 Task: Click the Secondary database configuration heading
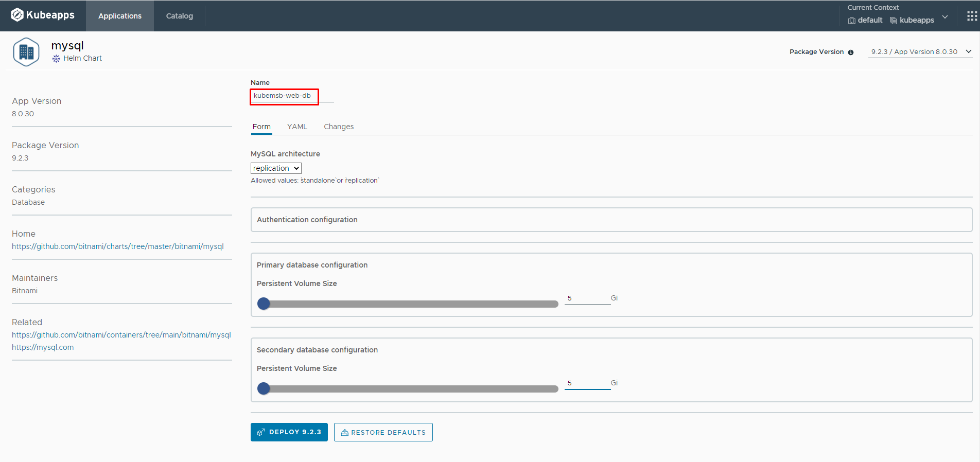pyautogui.click(x=318, y=350)
